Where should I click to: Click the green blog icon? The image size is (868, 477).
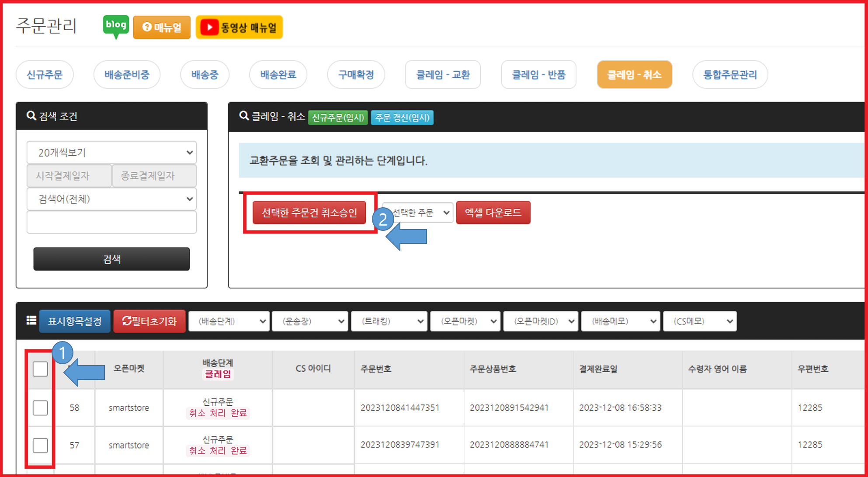(116, 26)
